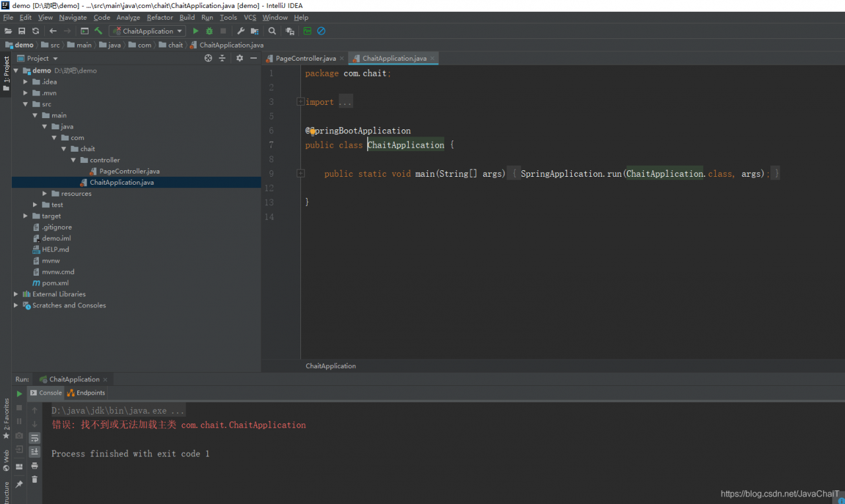
Task: Collapse the demo root folder arrow
Action: click(16, 71)
